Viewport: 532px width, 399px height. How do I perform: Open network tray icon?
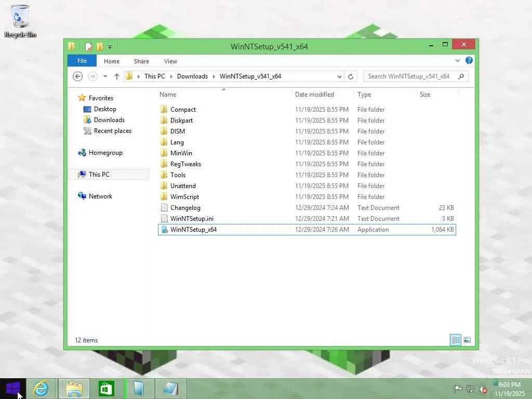470,389
